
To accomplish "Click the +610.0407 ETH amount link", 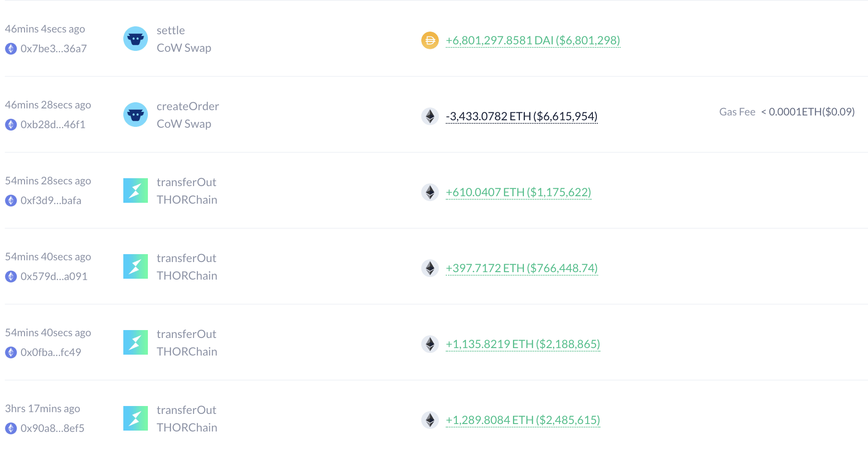I will coord(518,192).
